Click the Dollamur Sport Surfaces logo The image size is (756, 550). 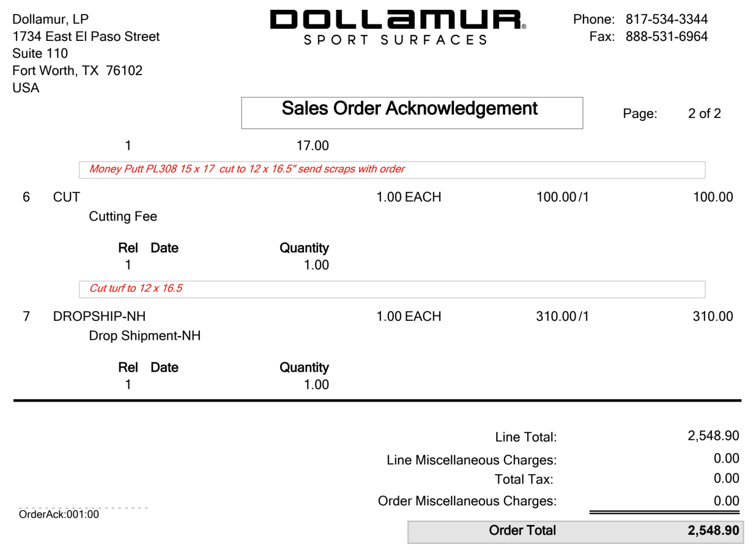398,28
